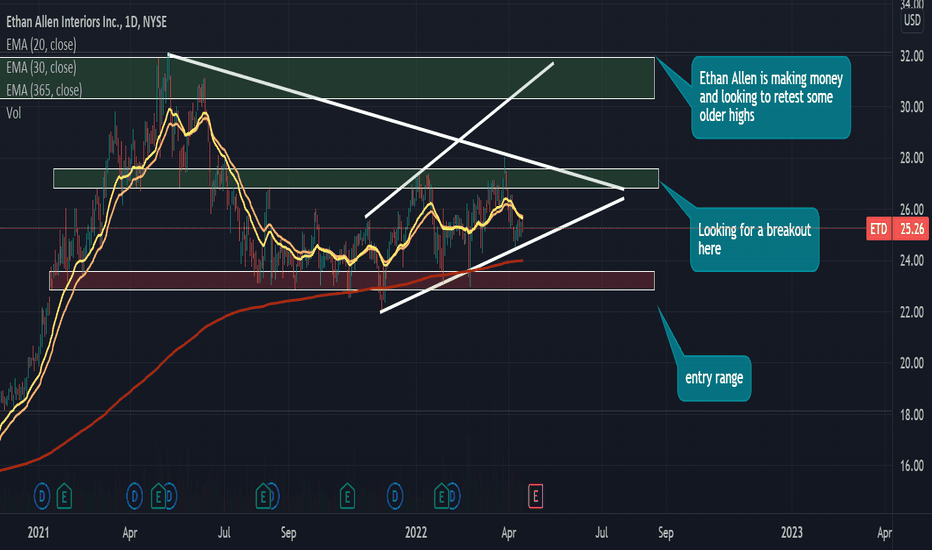This screenshot has width=932, height=550.
Task: Click the 32.00 price axis label
Action: click(912, 56)
